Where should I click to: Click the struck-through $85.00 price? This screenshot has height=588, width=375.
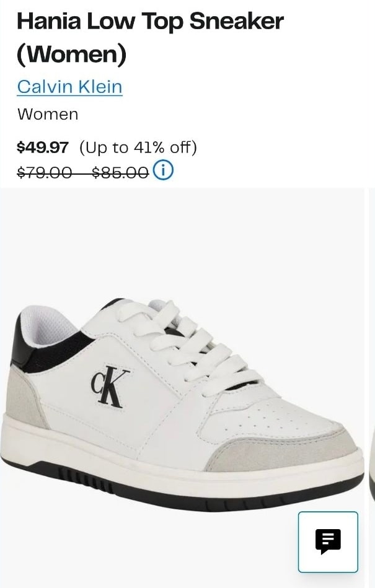click(120, 172)
